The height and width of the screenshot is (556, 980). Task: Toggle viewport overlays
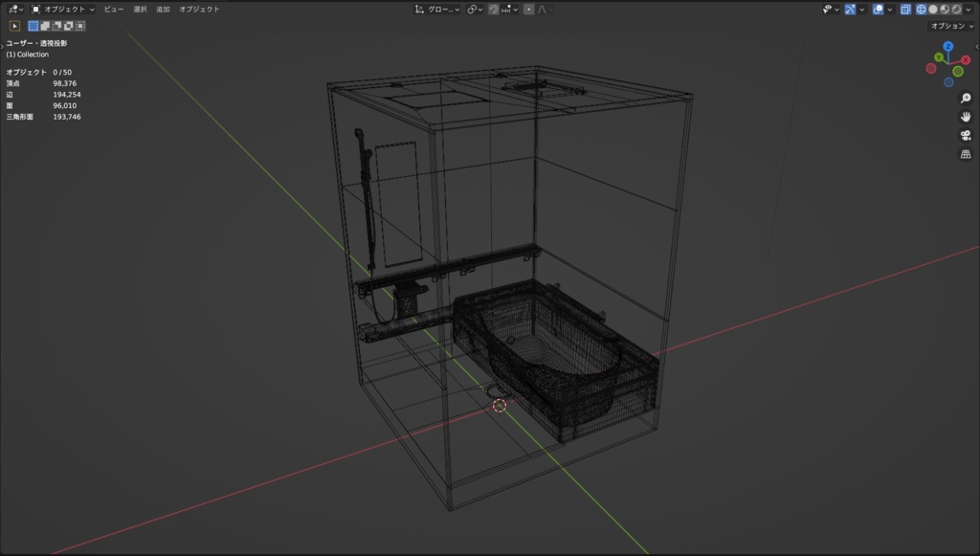coord(878,10)
